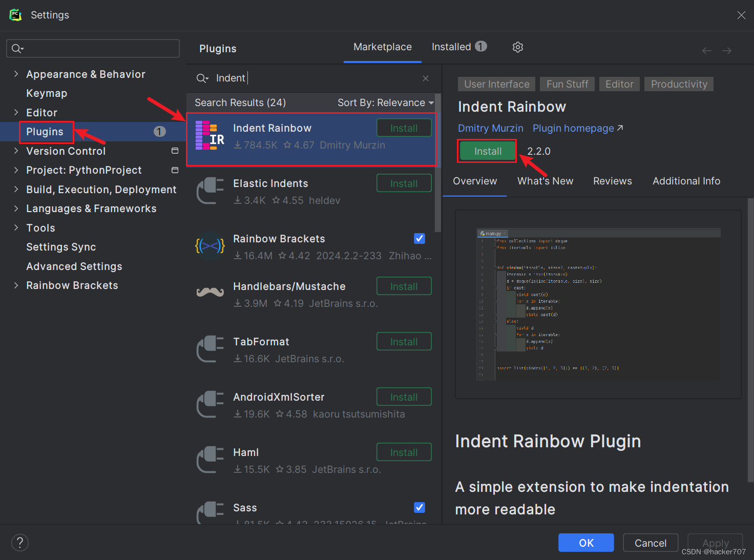Click the PyCharm logo in the title bar
754x560 pixels.
(15, 15)
